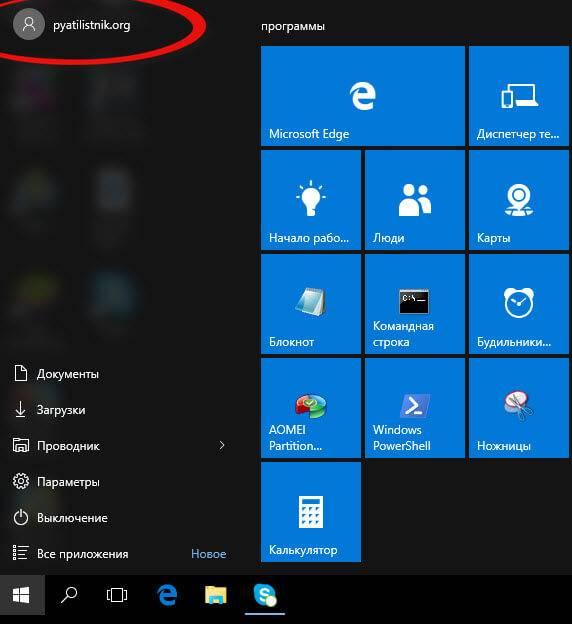Image resolution: width=572 pixels, height=624 pixels.
Task: Open the Диспетчер те... tile
Action: click(519, 96)
